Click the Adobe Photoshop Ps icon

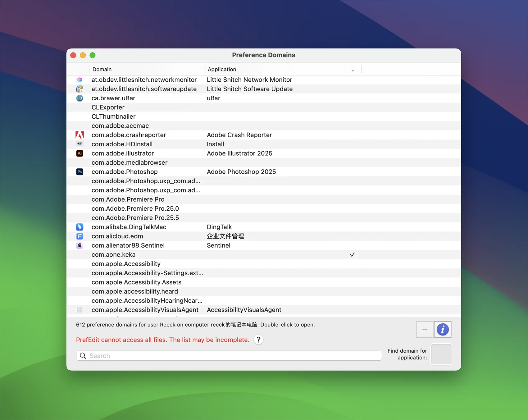80,172
